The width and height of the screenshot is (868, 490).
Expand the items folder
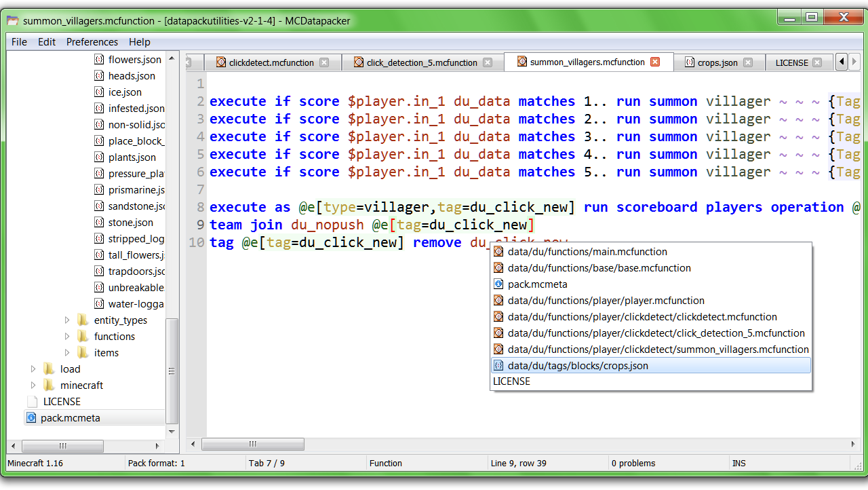click(x=66, y=352)
